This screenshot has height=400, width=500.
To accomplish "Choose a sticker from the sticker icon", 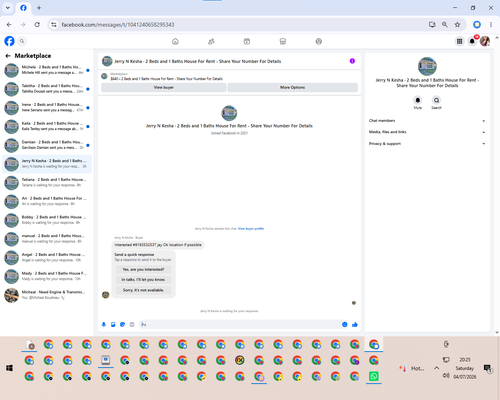I will pos(122,324).
